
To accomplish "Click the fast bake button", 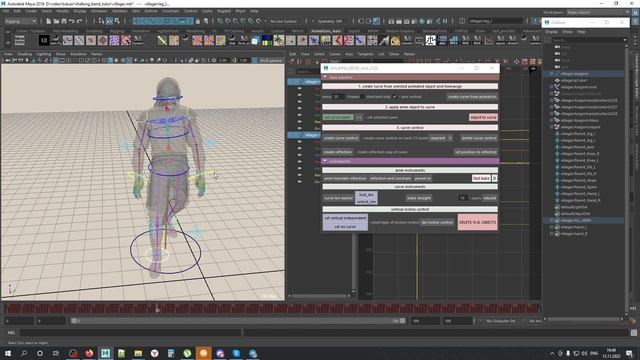I will pos(481,178).
